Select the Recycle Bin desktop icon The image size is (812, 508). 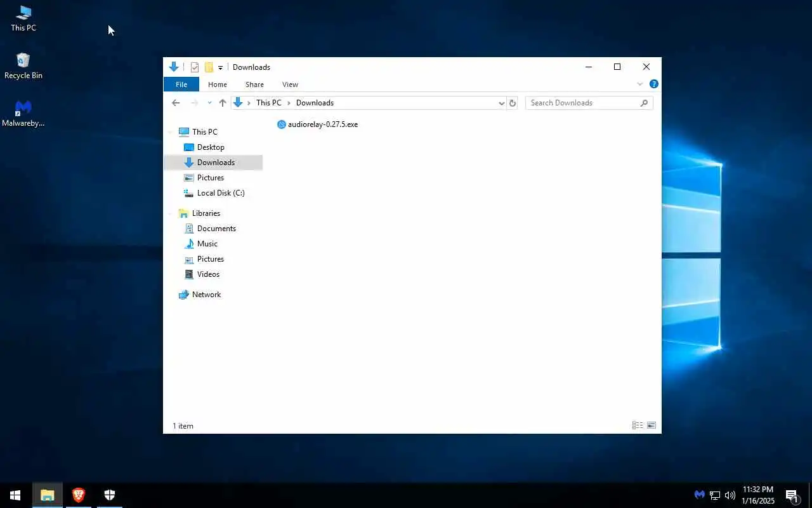[x=23, y=65]
